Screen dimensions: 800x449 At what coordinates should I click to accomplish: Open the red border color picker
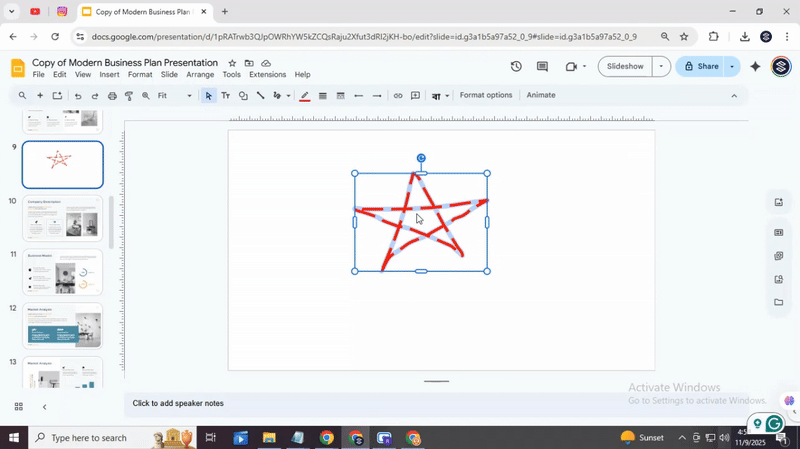[x=305, y=96]
